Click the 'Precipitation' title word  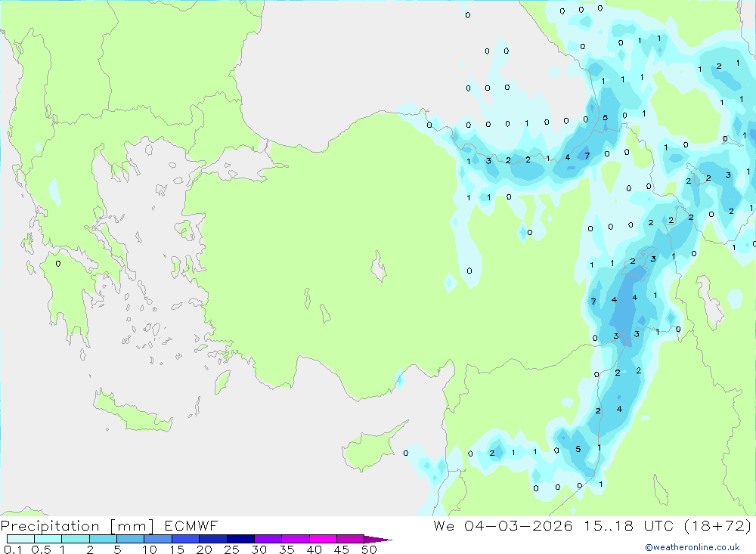pyautogui.click(x=50, y=525)
